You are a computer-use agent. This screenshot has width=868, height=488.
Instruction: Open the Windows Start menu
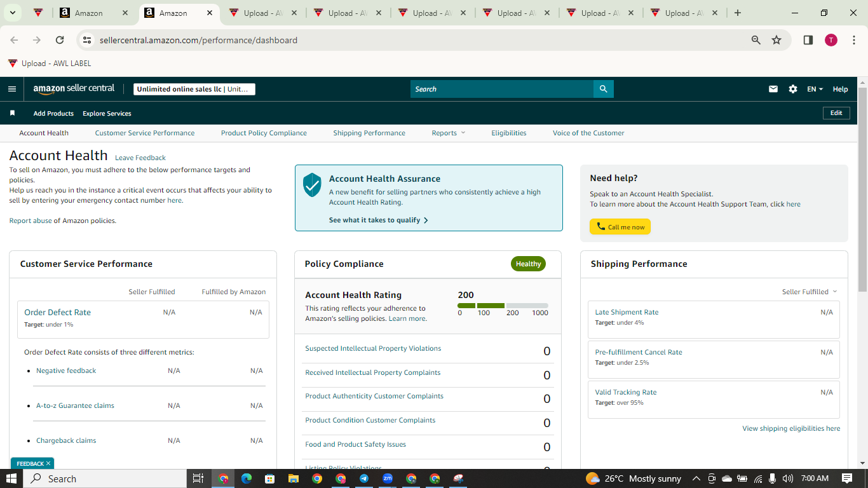[x=11, y=478]
